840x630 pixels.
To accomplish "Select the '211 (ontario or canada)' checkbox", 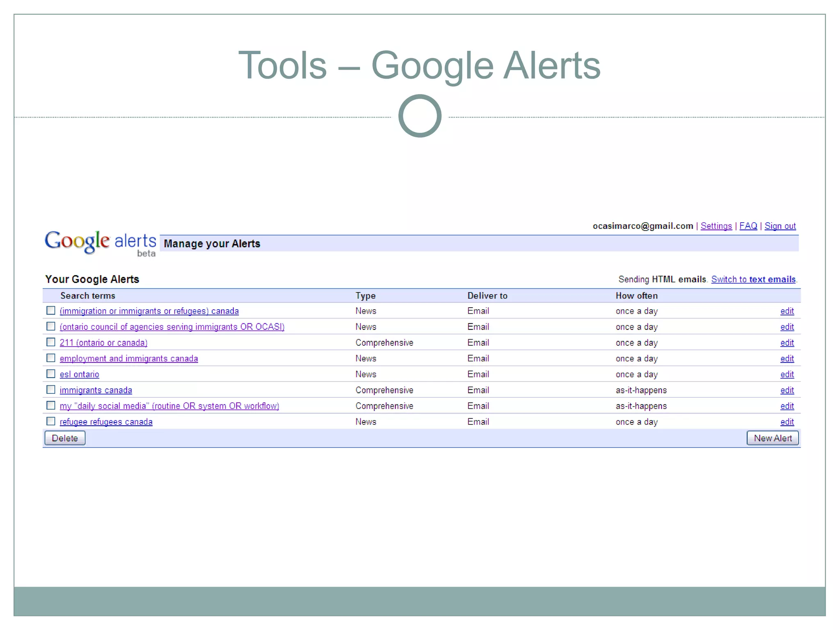I will 51,342.
